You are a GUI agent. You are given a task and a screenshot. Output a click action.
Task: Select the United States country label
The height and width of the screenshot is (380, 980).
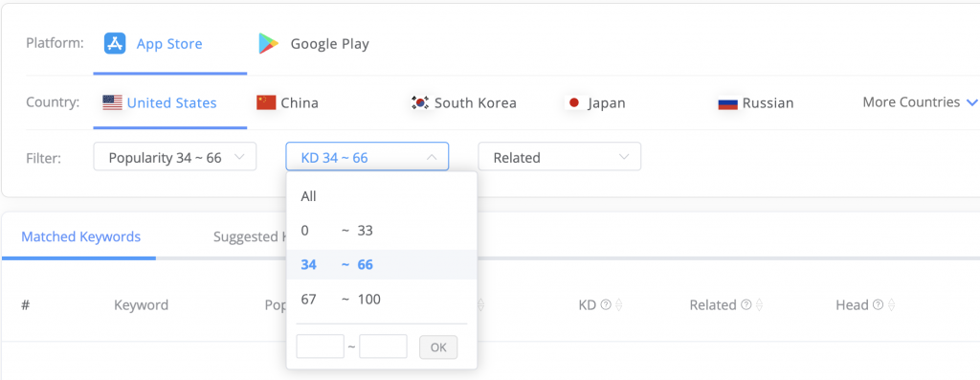172,103
